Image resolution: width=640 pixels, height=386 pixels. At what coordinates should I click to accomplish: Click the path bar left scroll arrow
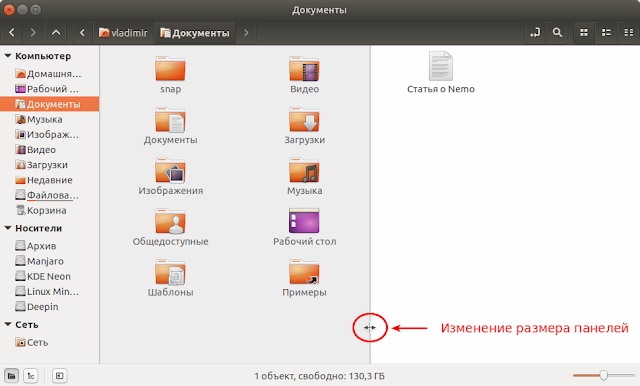[82, 33]
